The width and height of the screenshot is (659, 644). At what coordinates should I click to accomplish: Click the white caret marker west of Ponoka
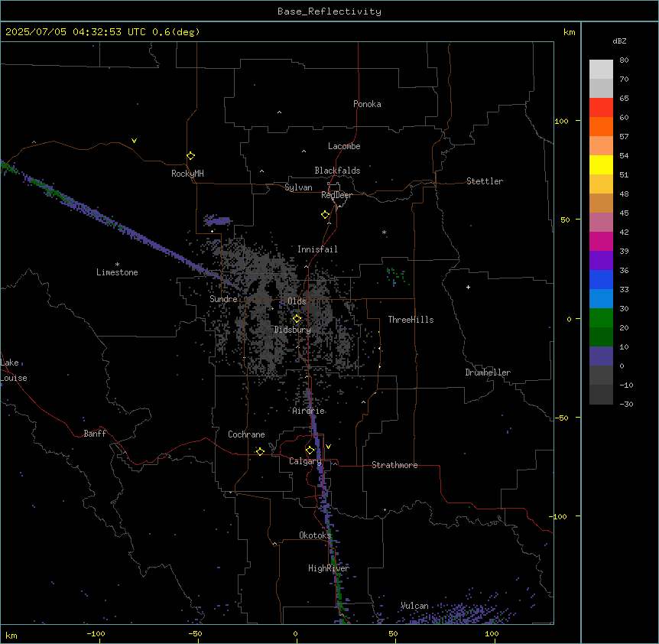tap(279, 112)
